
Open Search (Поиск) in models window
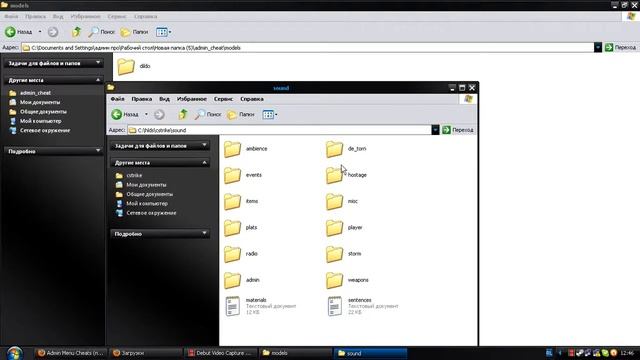point(102,32)
